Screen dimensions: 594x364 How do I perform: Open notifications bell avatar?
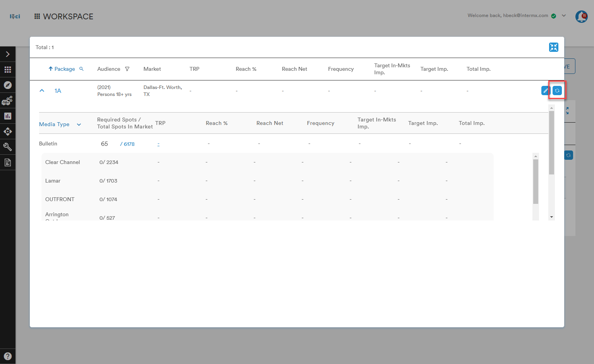coord(581,16)
